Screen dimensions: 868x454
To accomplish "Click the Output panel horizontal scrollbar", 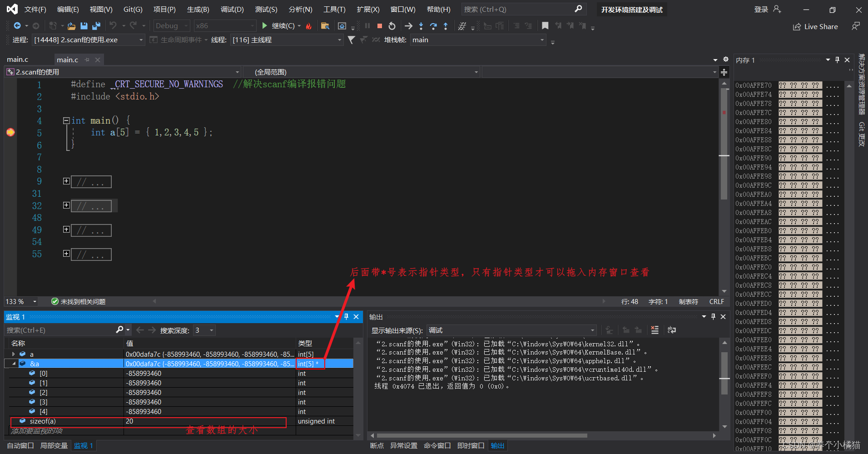I will [482, 435].
